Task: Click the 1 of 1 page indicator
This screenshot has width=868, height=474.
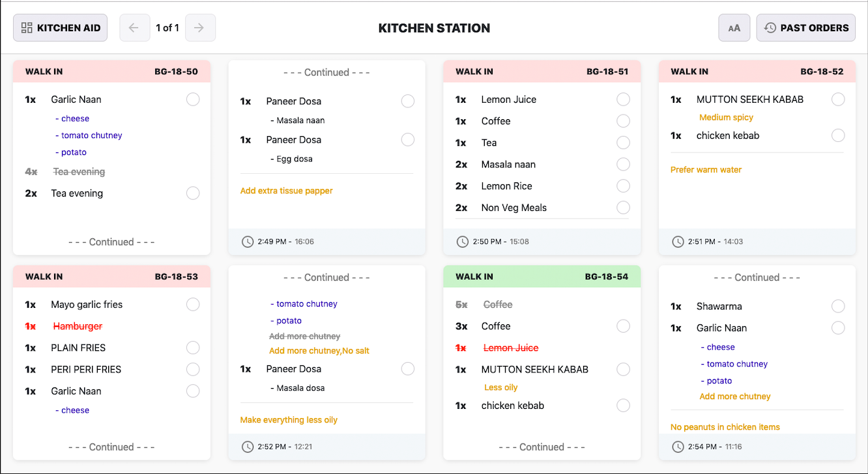Action: point(167,27)
